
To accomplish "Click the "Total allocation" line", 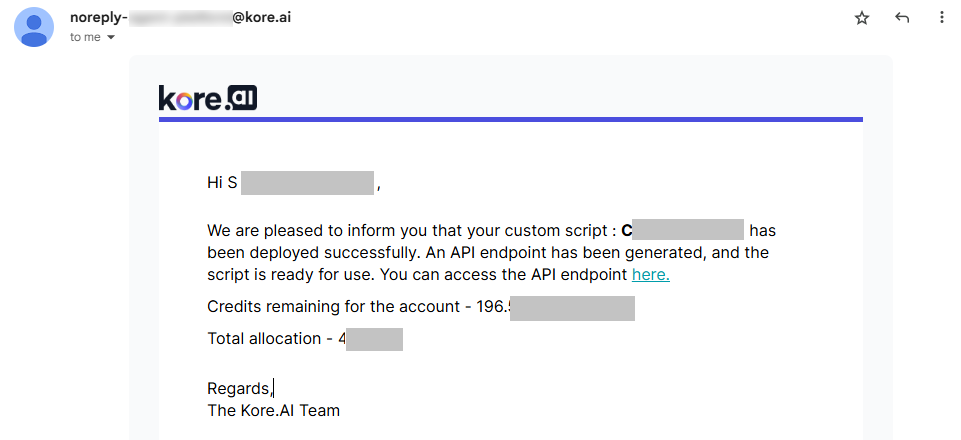I will tap(264, 338).
